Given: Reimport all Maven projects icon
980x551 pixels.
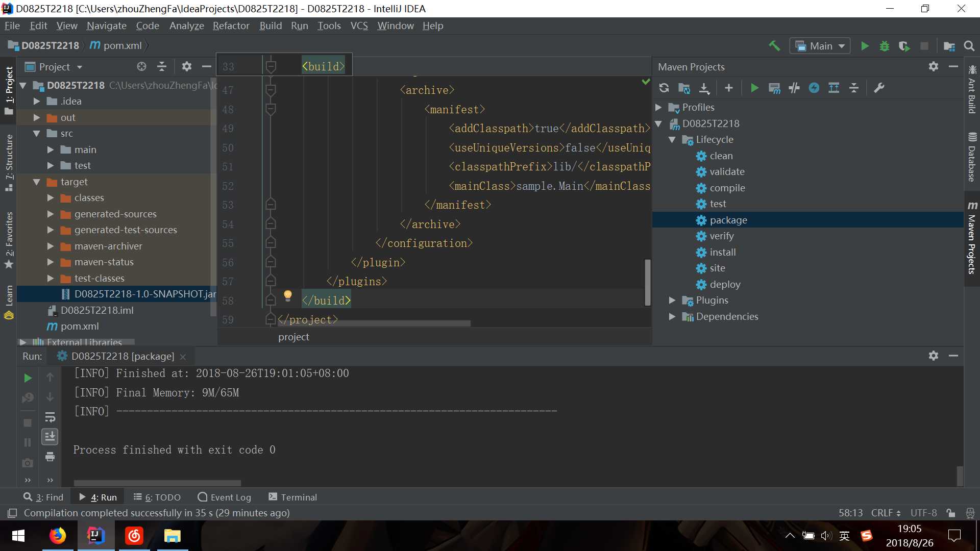Looking at the screenshot, I should coord(664,88).
